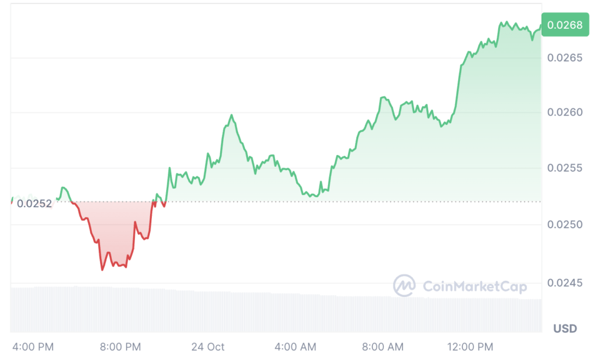The image size is (603, 364).
Task: Select the 0.0245 y-axis label
Action: coord(565,283)
